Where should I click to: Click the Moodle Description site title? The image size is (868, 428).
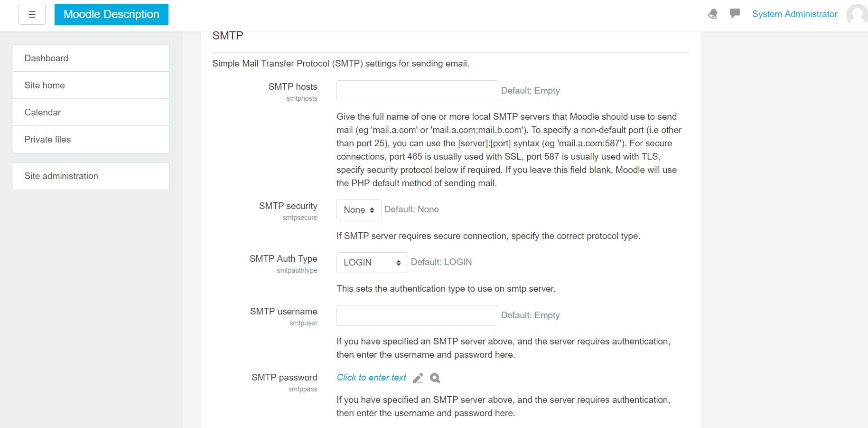tap(112, 14)
